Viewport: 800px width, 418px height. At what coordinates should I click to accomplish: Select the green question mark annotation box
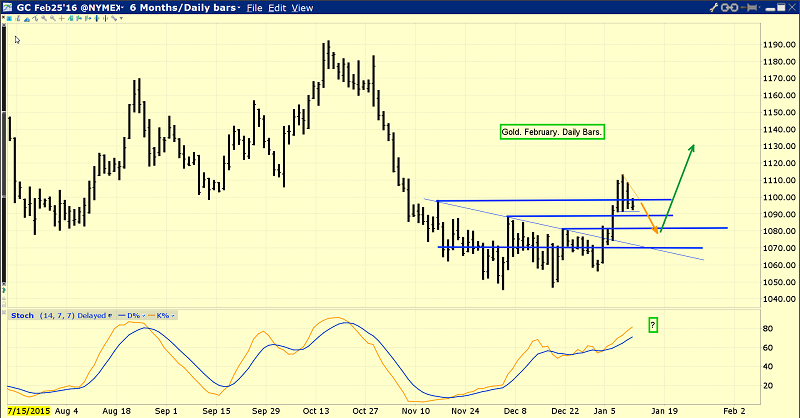pyautogui.click(x=653, y=324)
